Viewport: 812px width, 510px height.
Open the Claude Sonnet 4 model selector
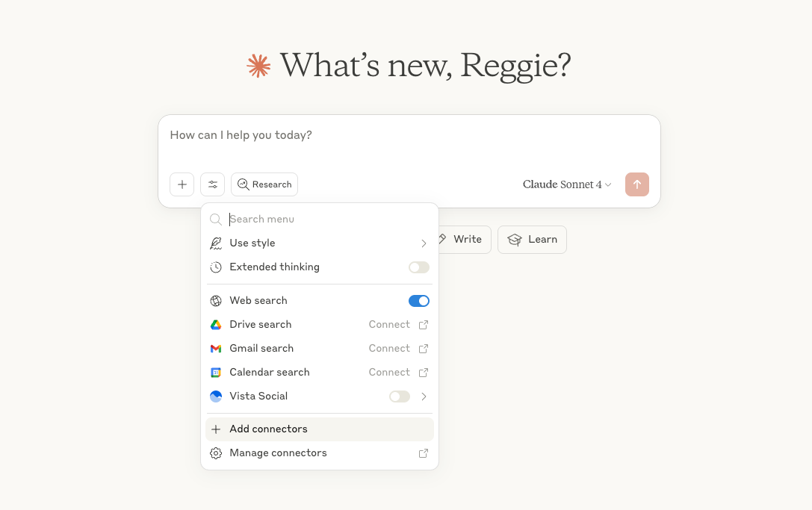pyautogui.click(x=566, y=184)
